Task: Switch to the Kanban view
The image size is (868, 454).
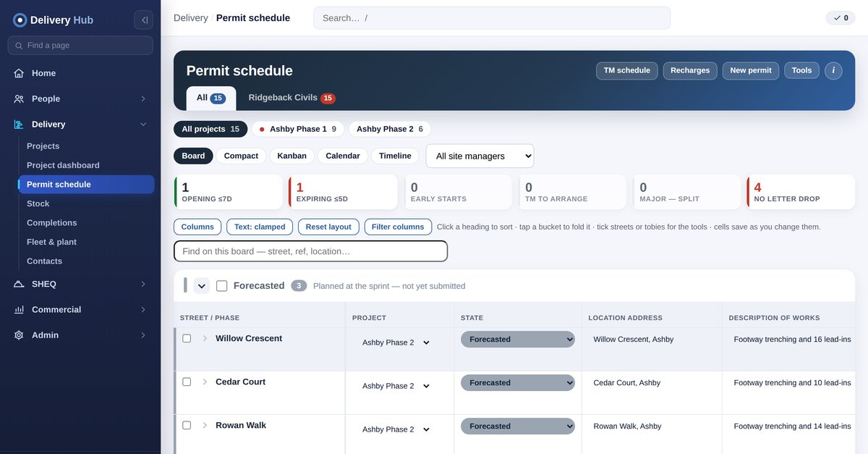Action: click(292, 156)
